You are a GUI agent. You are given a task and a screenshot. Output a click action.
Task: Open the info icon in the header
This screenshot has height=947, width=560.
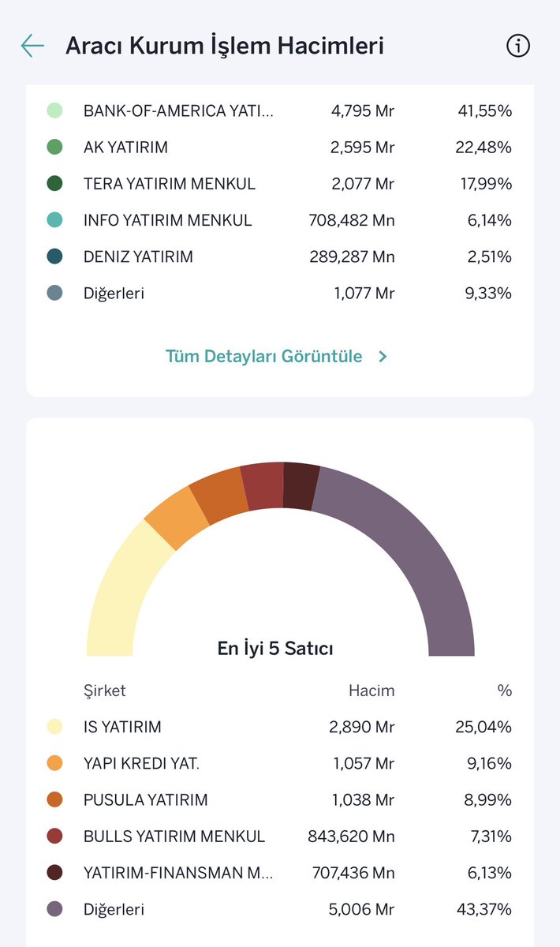(x=518, y=46)
